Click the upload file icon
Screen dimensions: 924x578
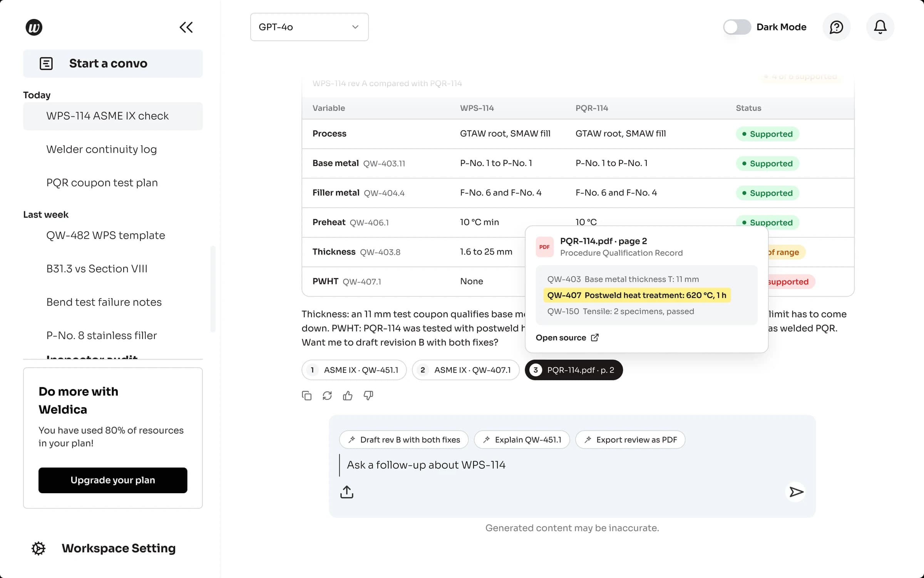[346, 492]
